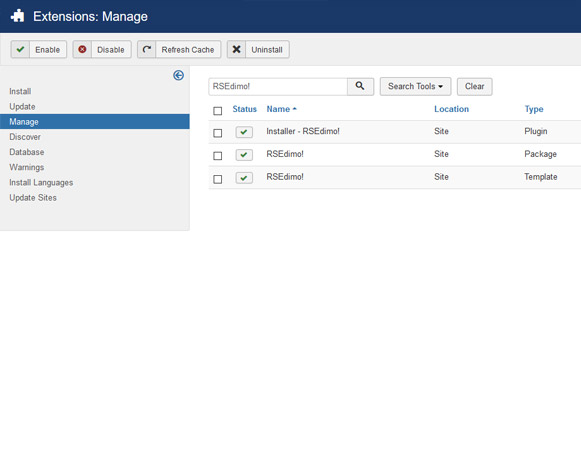The height and width of the screenshot is (462, 581).
Task: Toggle status of Installer - RSEdimo! plugin
Action: click(x=244, y=132)
